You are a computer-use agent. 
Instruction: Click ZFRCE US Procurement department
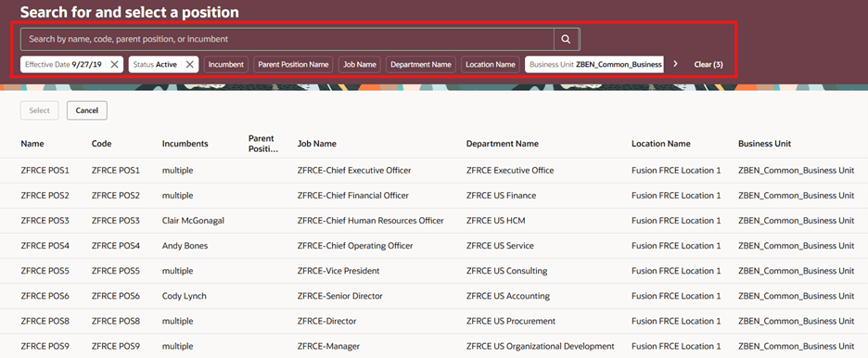[510, 321]
